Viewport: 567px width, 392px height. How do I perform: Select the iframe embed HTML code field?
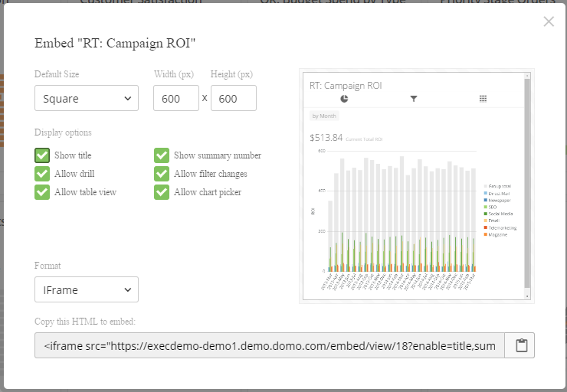point(270,345)
